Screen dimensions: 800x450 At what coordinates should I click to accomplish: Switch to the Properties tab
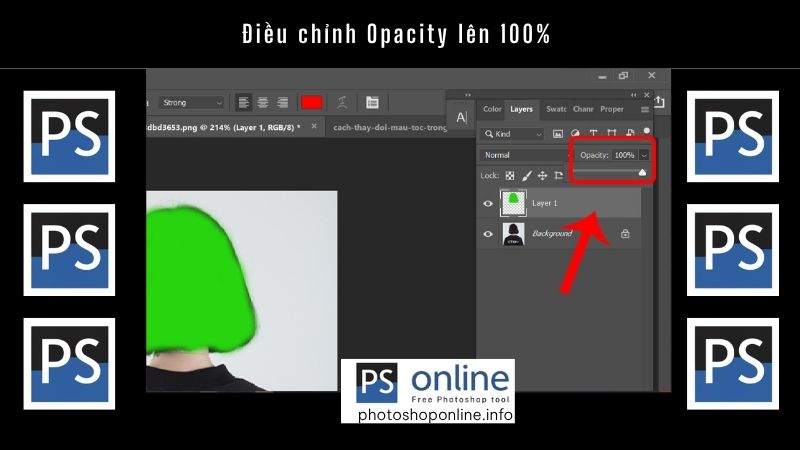coord(612,109)
